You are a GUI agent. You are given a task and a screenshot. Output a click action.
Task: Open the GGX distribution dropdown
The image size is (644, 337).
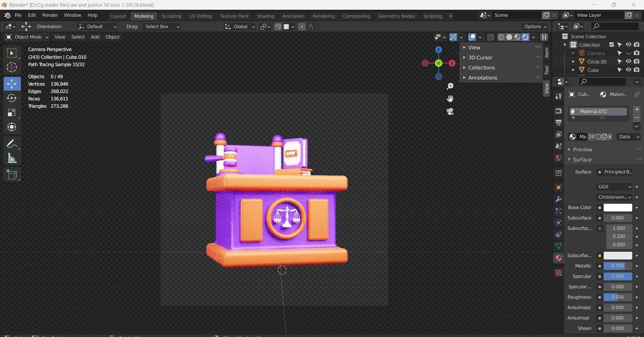point(614,187)
